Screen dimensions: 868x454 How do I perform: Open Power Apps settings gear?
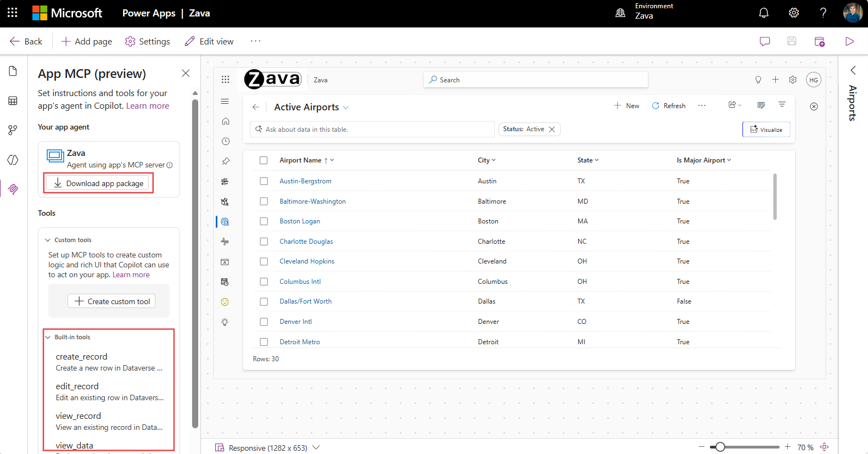[794, 13]
